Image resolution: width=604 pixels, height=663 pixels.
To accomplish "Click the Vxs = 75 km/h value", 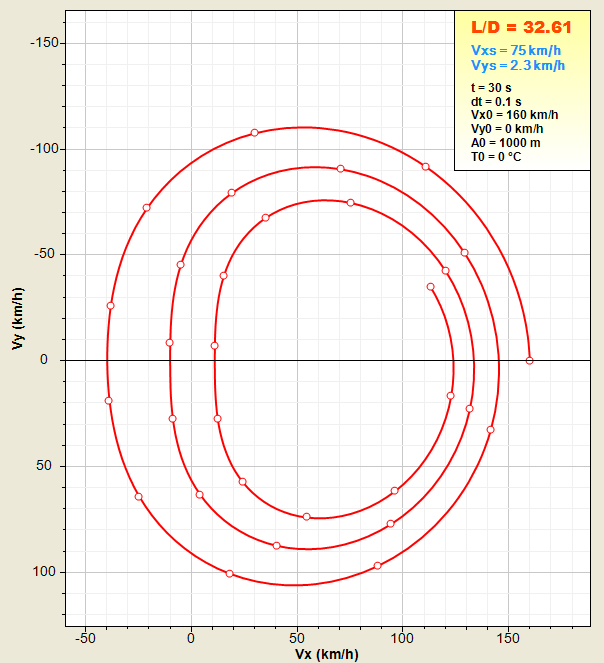I will [516, 50].
